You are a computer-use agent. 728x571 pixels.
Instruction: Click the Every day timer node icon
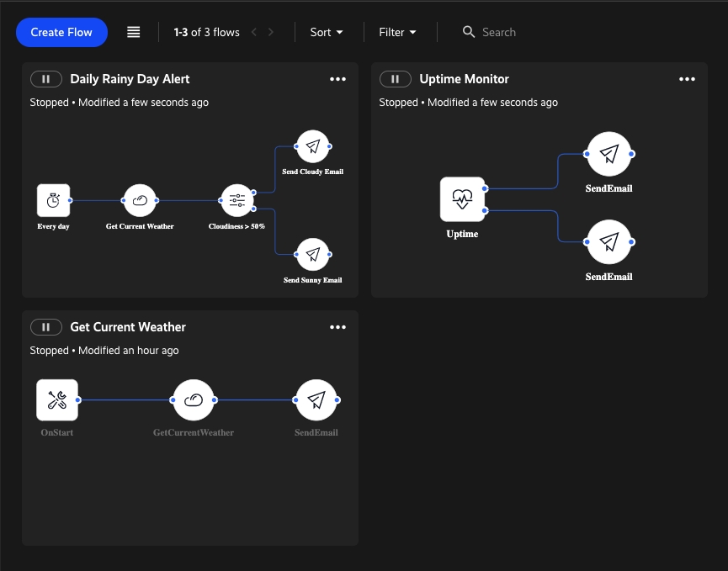coord(53,200)
